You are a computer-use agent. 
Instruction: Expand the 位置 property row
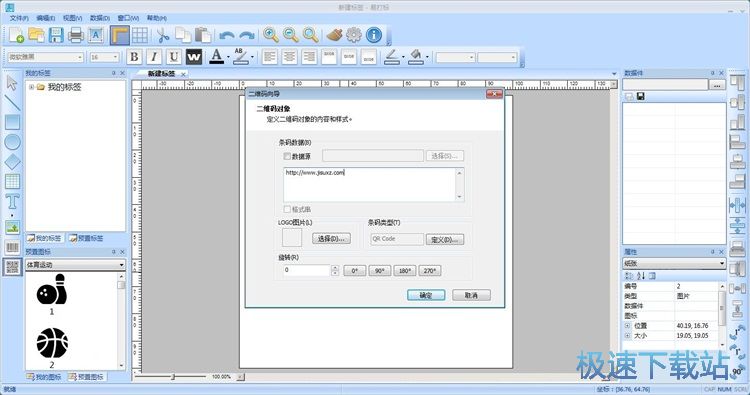(628, 326)
